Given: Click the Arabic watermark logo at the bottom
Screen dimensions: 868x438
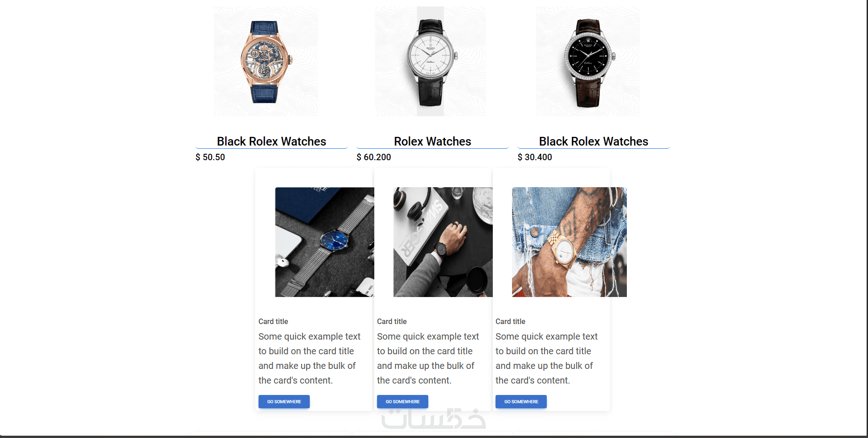Looking at the screenshot, I should [x=433, y=419].
